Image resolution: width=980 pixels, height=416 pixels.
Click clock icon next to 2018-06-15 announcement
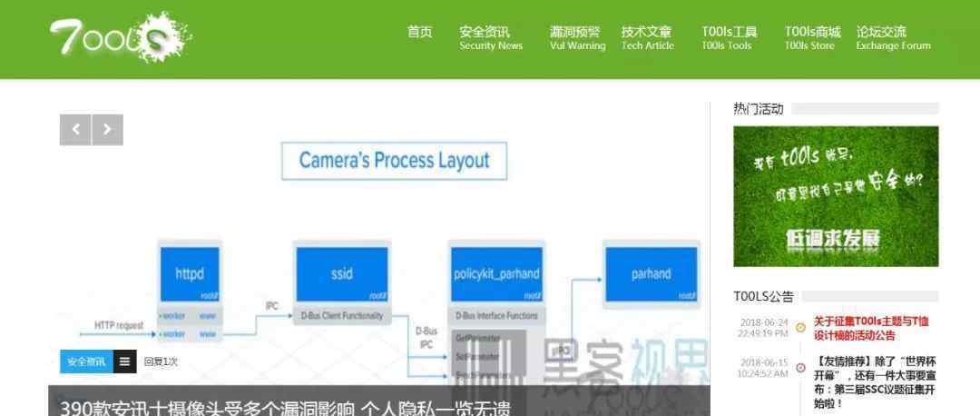800,368
